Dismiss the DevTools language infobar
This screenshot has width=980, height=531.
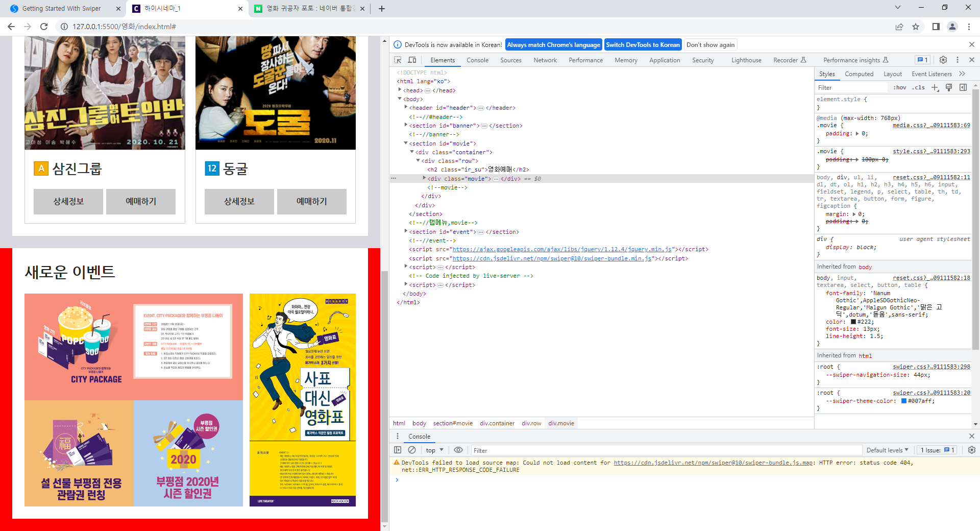972,45
